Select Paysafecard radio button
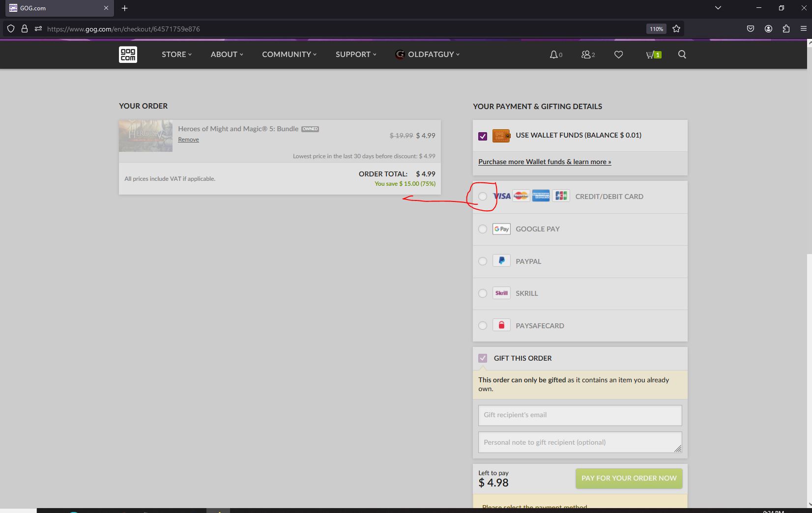Image resolution: width=812 pixels, height=513 pixels. click(x=483, y=326)
